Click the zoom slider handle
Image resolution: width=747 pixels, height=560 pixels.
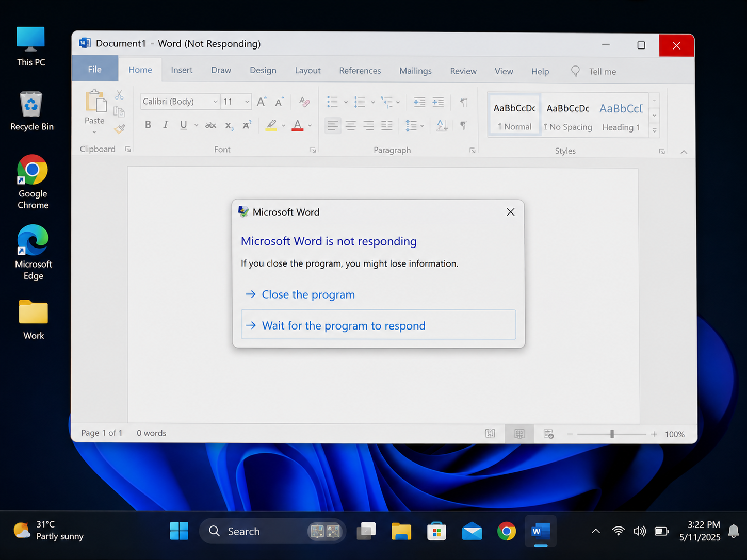click(x=612, y=434)
